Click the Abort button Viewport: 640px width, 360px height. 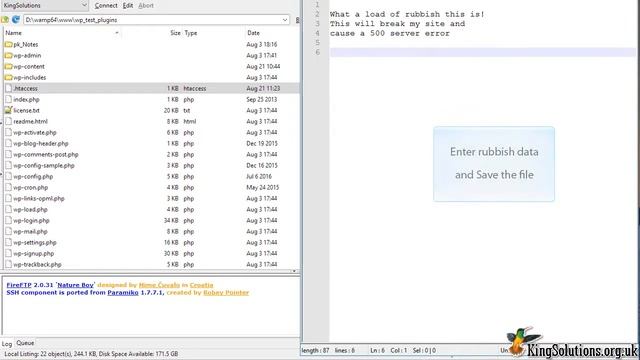click(x=146, y=6)
